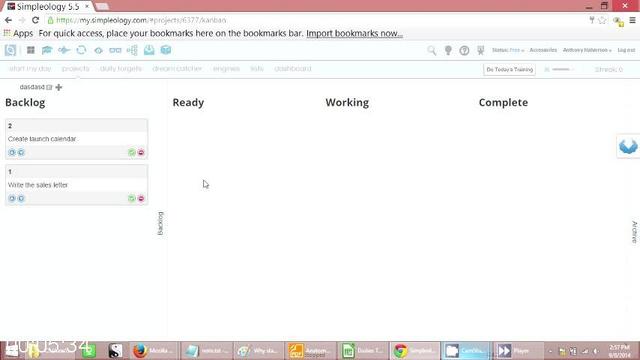Add a new project with plus icon
Image resolution: width=640 pixels, height=360 pixels.
(x=59, y=87)
